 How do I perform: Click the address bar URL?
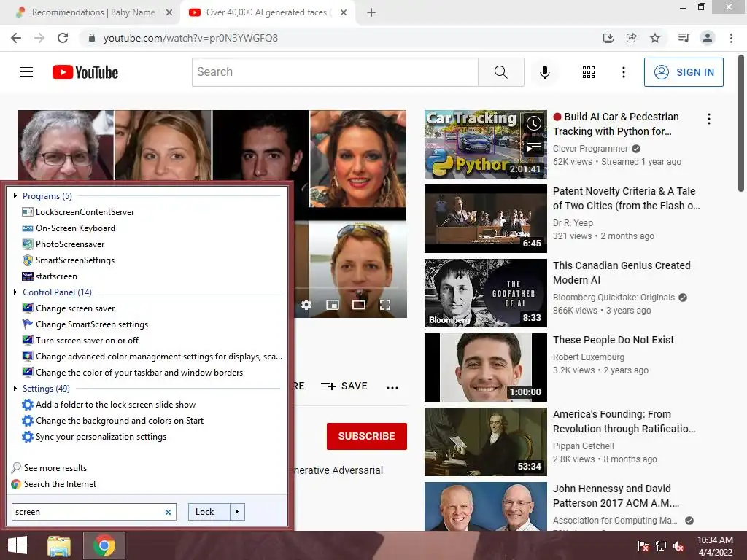(x=190, y=38)
